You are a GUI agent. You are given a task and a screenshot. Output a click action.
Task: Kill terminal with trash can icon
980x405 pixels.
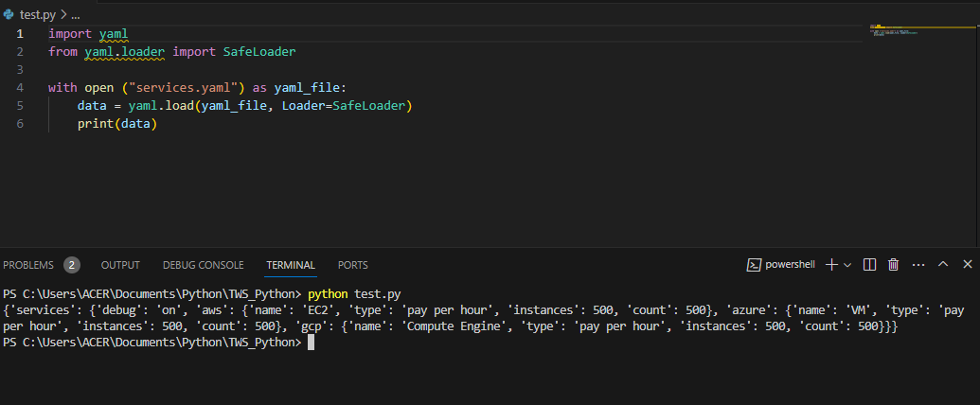894,264
